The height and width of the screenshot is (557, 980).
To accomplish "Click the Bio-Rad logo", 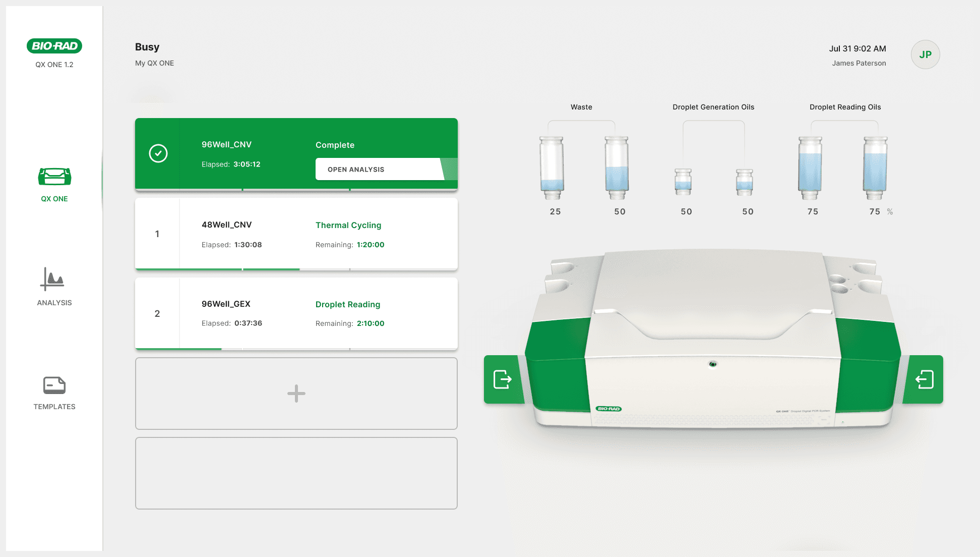I will tap(54, 46).
